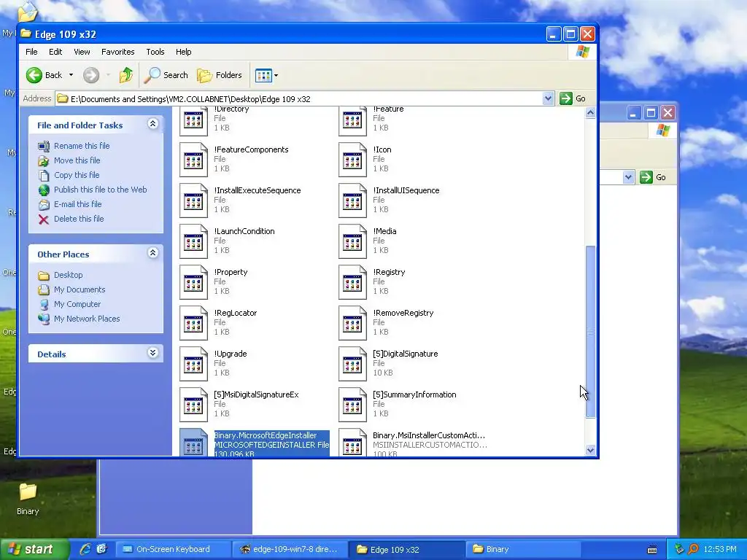Open My Network Places link
Screen dimensions: 747x560
click(x=87, y=319)
